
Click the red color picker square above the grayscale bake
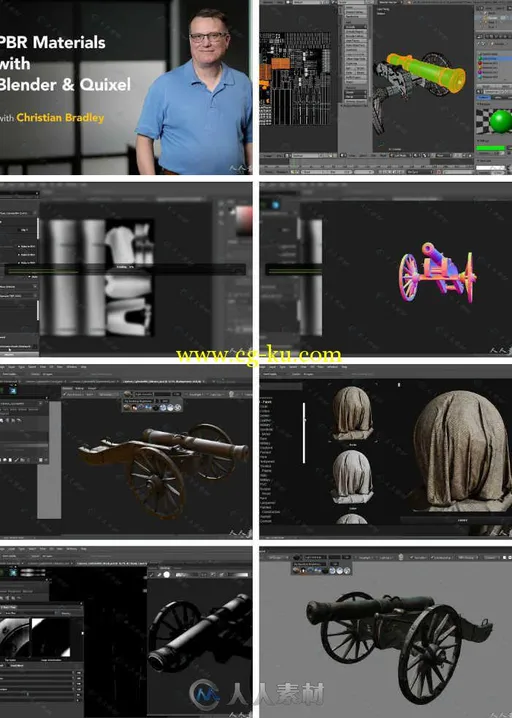244,219
